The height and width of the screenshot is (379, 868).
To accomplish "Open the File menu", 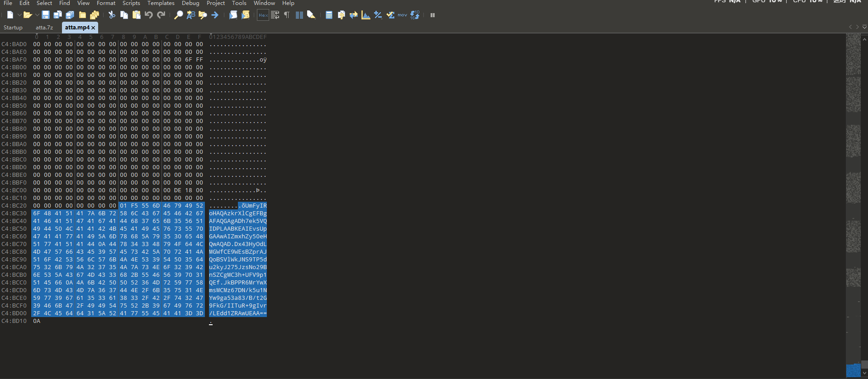I will (x=8, y=3).
